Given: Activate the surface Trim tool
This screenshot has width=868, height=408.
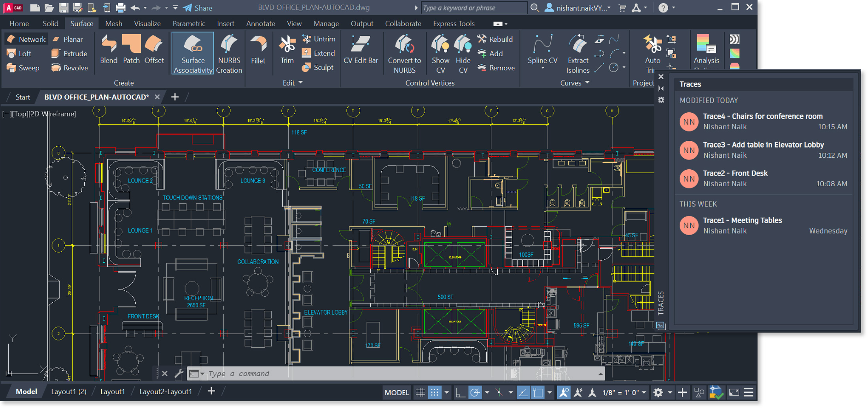Looking at the screenshot, I should tap(287, 49).
